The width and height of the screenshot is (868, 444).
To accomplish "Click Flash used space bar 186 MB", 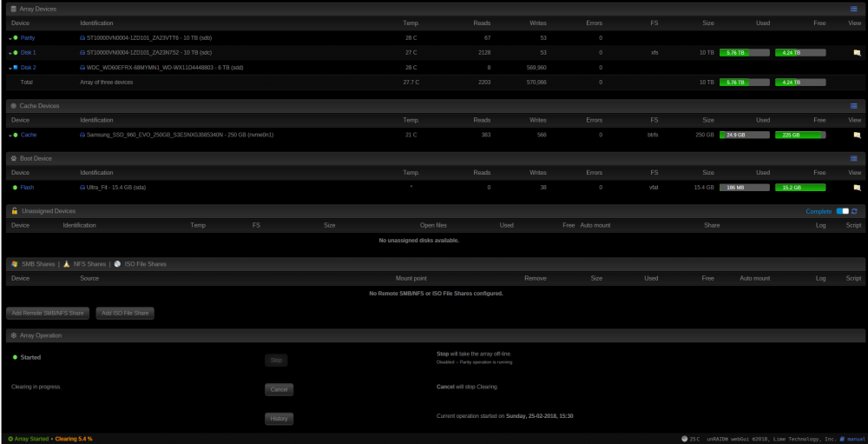I will [745, 188].
